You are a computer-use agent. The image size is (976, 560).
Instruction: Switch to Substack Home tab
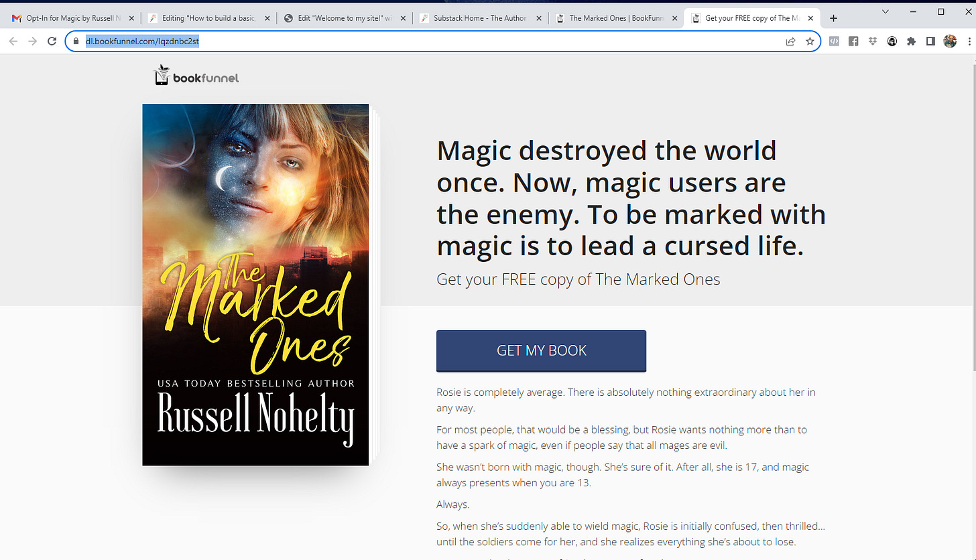(479, 19)
